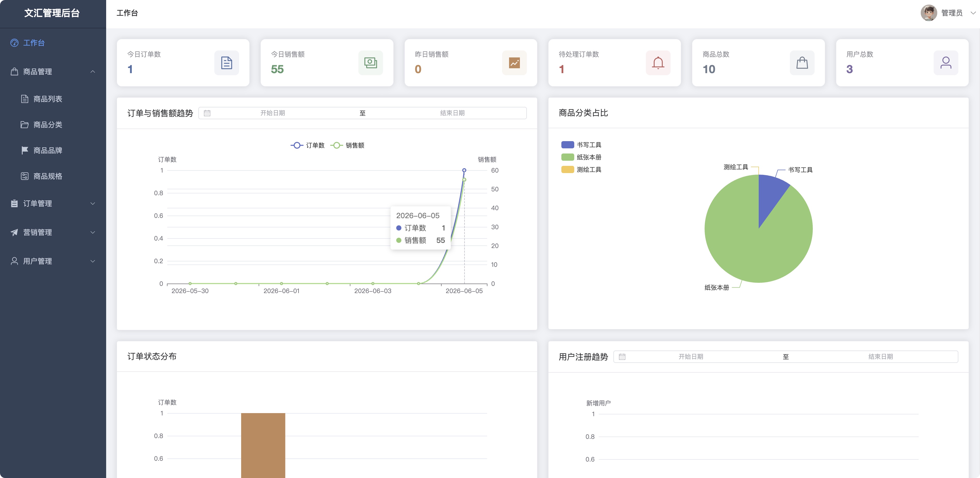Toggle the 销售额 series in chart legend
This screenshot has height=478, width=980.
pyautogui.click(x=347, y=145)
